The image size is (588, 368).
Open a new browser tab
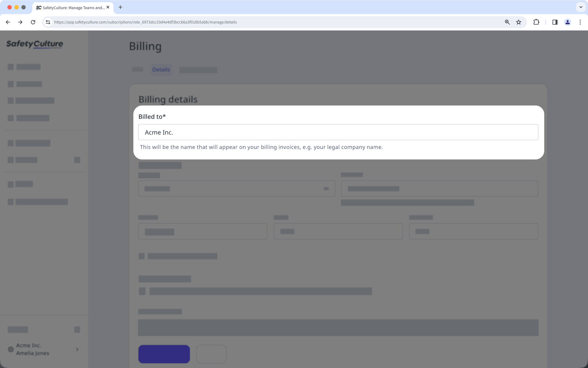[120, 7]
